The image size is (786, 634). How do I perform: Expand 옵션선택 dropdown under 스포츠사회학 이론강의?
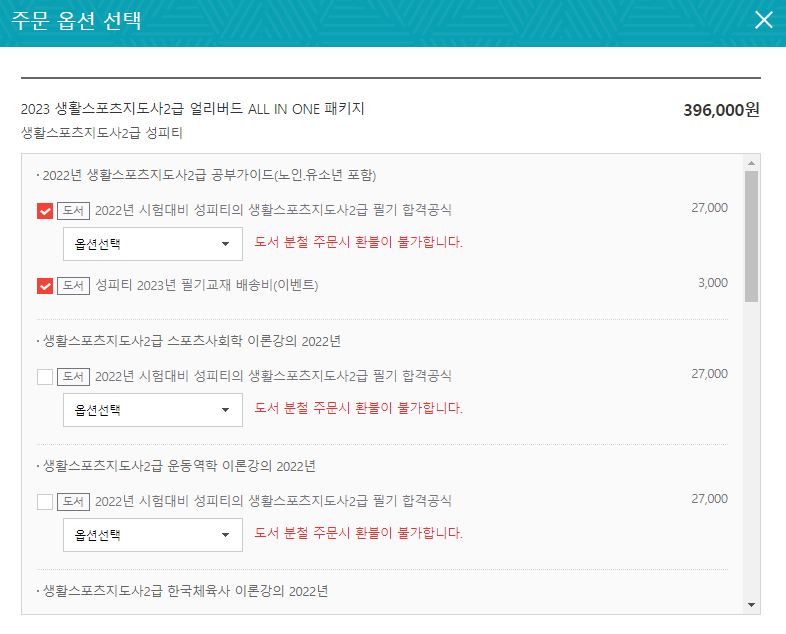153,409
